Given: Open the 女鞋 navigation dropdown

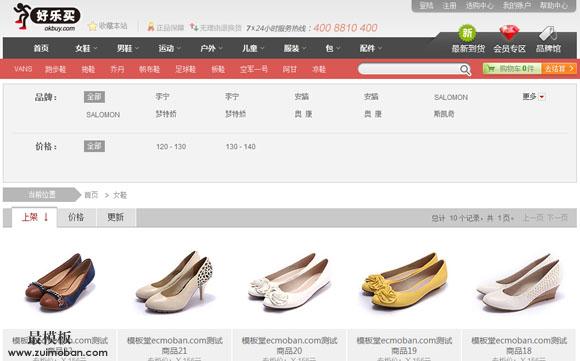Looking at the screenshot, I should pyautogui.click(x=86, y=48).
